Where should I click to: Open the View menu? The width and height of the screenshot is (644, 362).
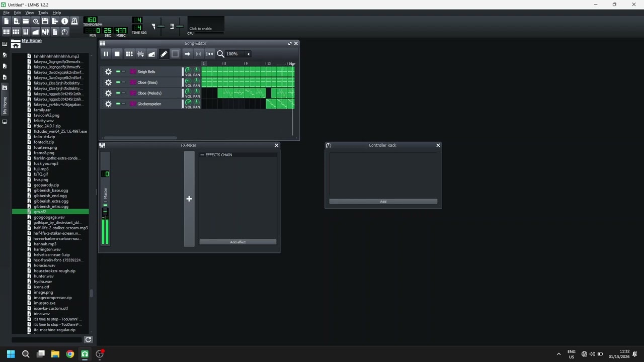(x=30, y=13)
